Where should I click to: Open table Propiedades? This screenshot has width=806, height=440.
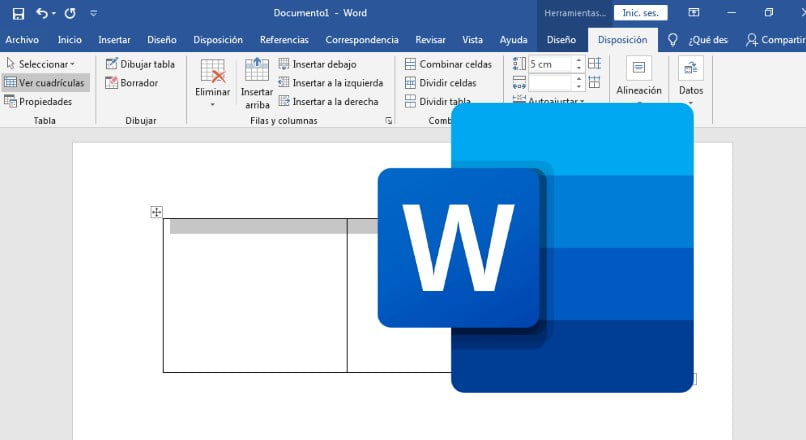[39, 102]
